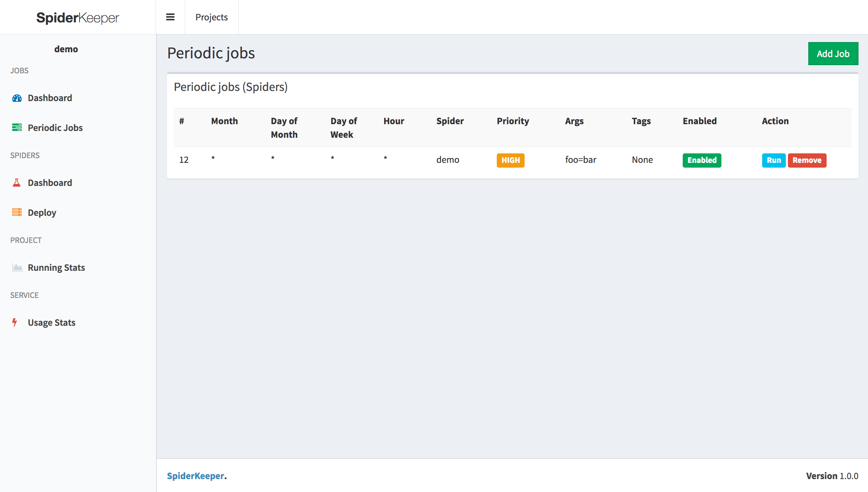This screenshot has width=868, height=492.
Task: Select the Deploy icon in sidebar
Action: [17, 212]
